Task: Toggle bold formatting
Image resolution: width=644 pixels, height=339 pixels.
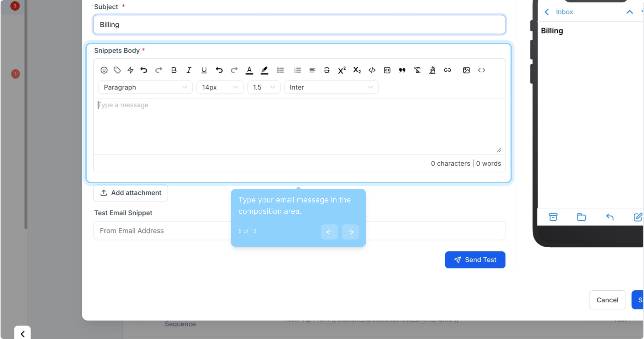Action: coord(174,70)
